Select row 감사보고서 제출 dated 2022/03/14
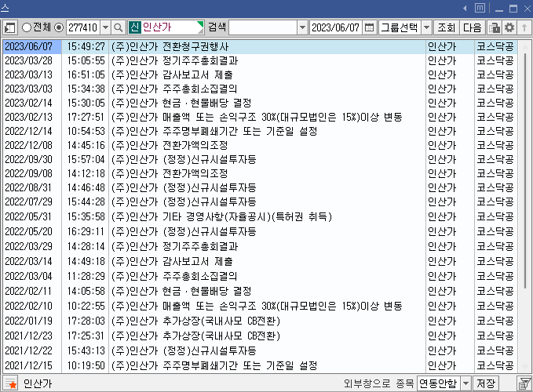 point(260,261)
